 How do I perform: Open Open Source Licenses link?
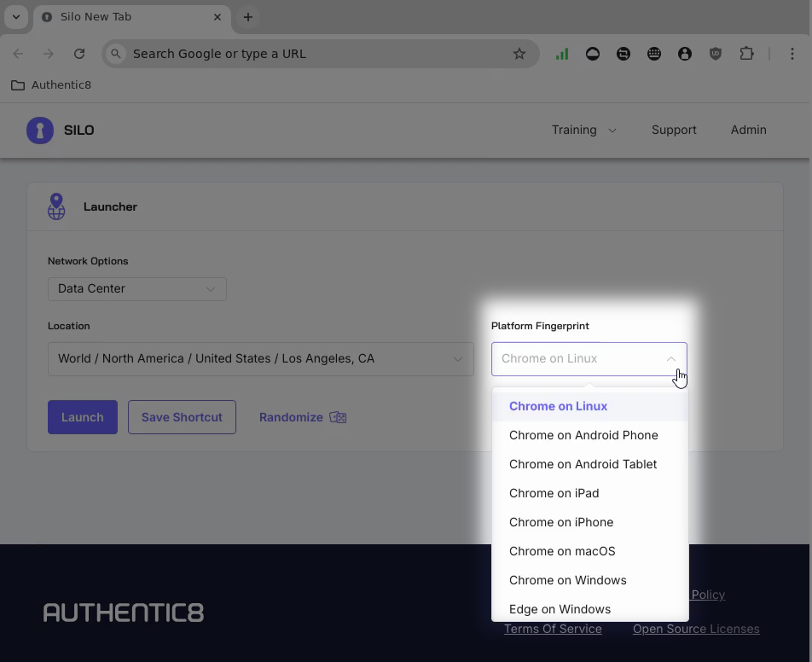pyautogui.click(x=696, y=629)
